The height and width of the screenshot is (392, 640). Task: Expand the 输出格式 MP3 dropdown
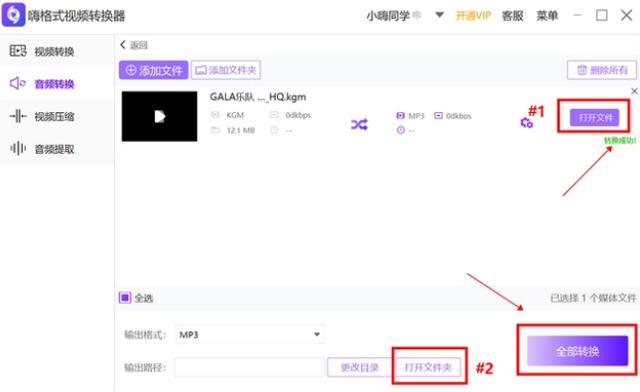coord(249,335)
